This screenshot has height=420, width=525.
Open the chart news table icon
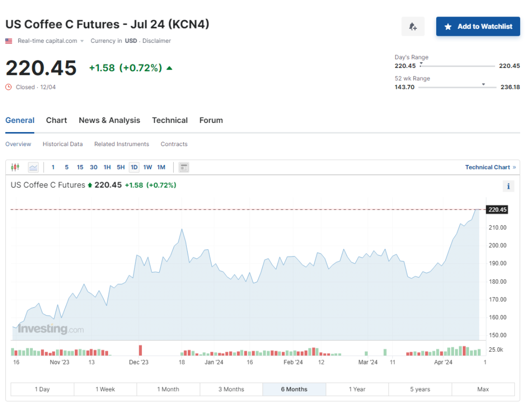(184, 167)
